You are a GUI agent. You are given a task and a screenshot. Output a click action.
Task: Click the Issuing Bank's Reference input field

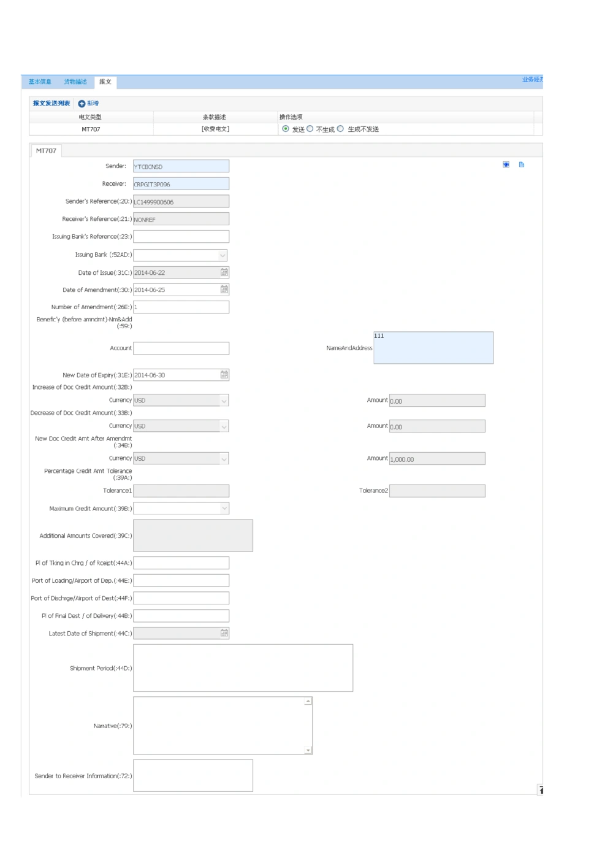click(181, 237)
